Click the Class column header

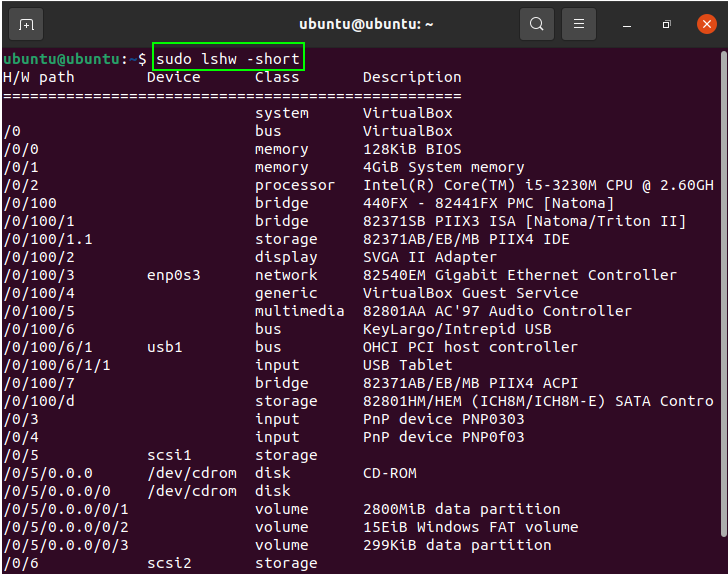(x=277, y=77)
